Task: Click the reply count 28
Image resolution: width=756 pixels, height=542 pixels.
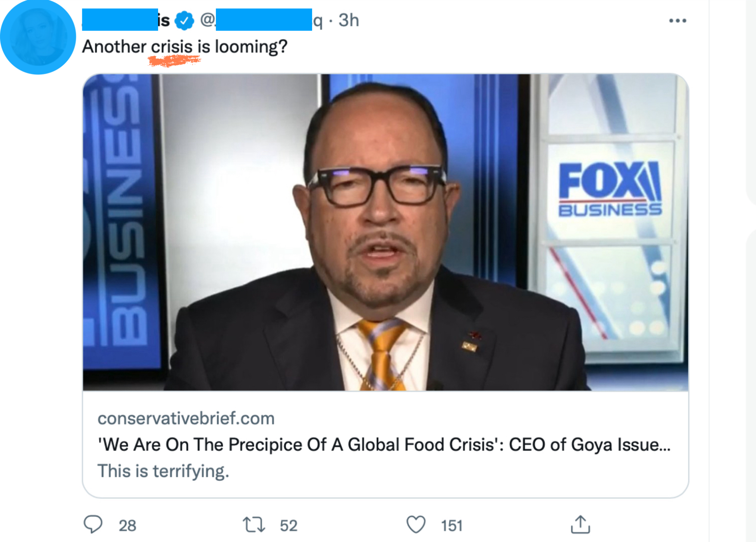Action: [x=127, y=526]
